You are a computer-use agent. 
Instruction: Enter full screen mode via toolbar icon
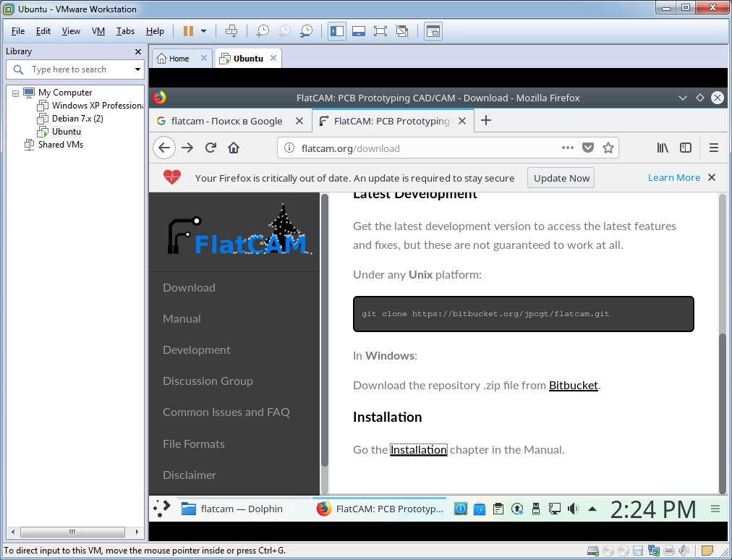pyautogui.click(x=380, y=31)
